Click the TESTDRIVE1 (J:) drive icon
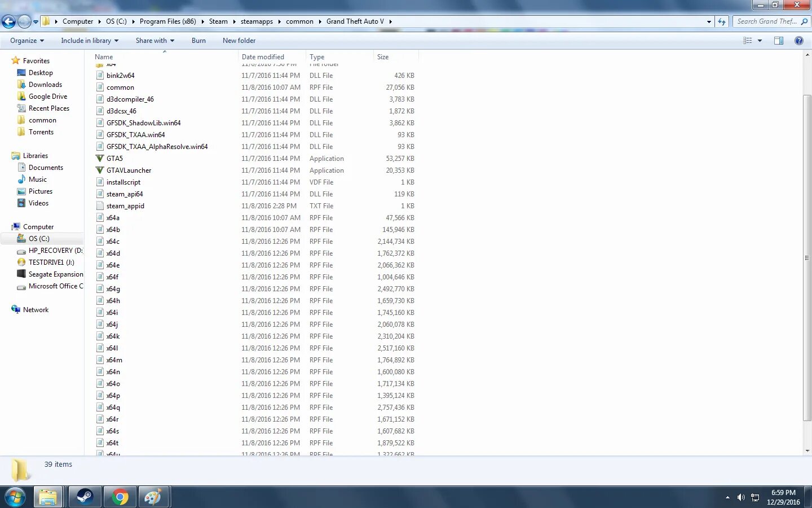 click(21, 262)
